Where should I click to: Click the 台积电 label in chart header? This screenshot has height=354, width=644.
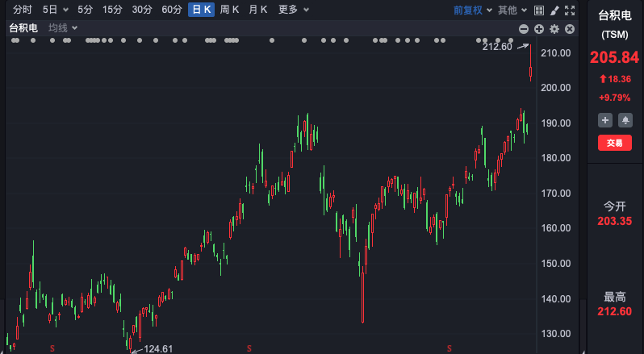23,28
